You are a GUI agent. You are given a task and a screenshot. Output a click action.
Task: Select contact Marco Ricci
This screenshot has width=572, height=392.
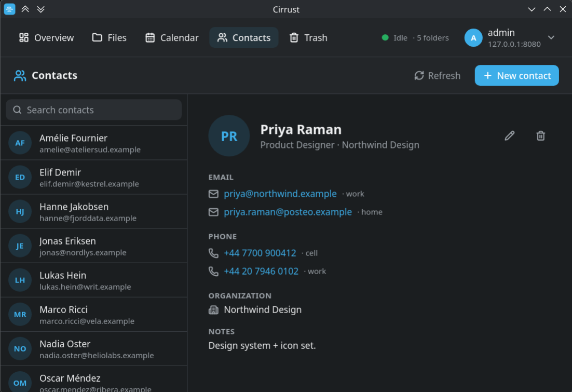tap(94, 315)
